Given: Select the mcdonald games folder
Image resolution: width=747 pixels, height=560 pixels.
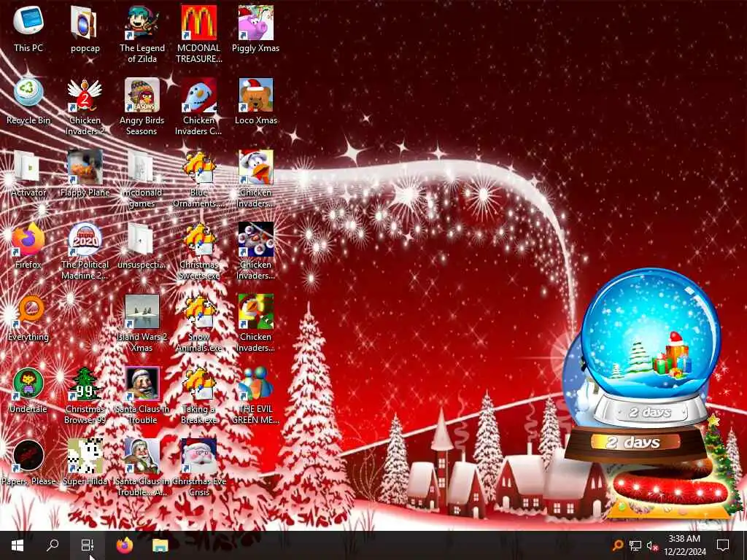Looking at the screenshot, I should (142, 179).
